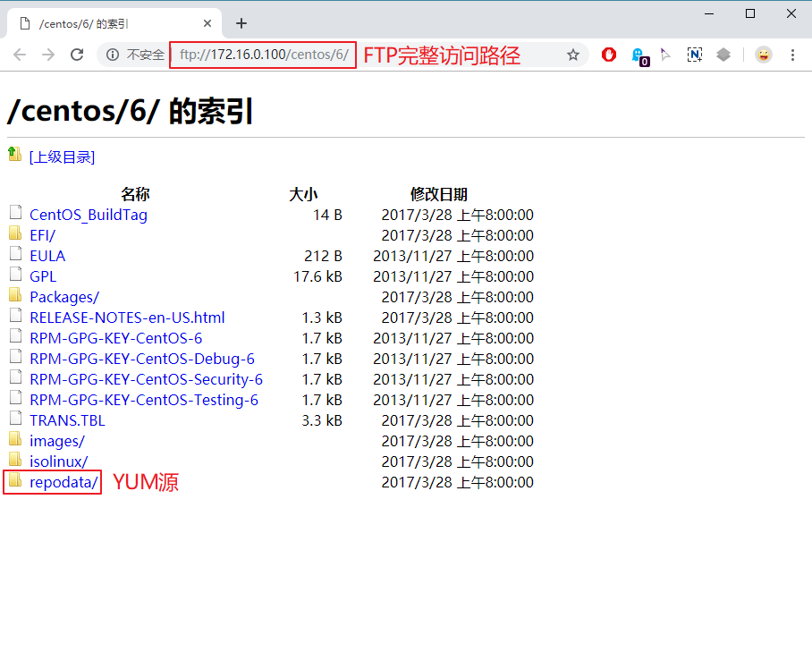Viewport: 812px width, 652px height.
Task: Click the file icon next to TRANS.TBL
Action: [x=16, y=418]
